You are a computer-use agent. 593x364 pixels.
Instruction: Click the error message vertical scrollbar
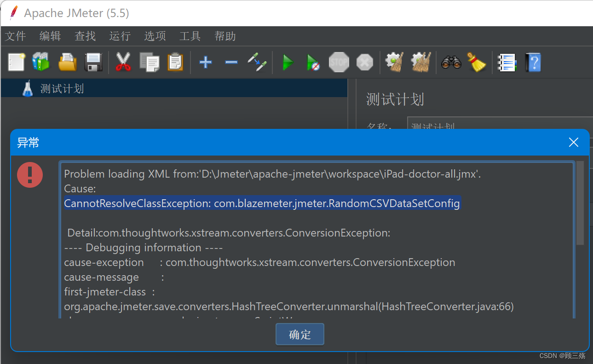pyautogui.click(x=580, y=202)
